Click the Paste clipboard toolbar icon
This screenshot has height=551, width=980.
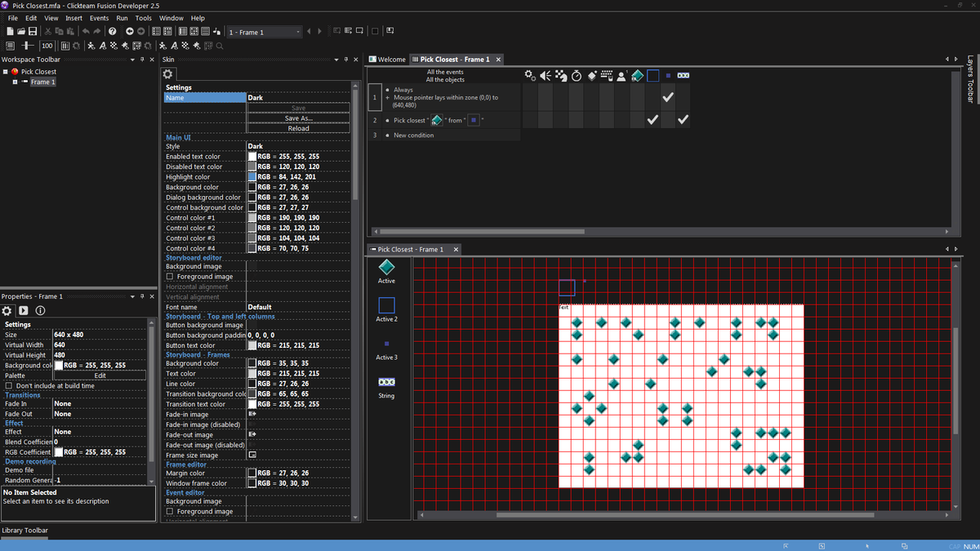point(71,31)
